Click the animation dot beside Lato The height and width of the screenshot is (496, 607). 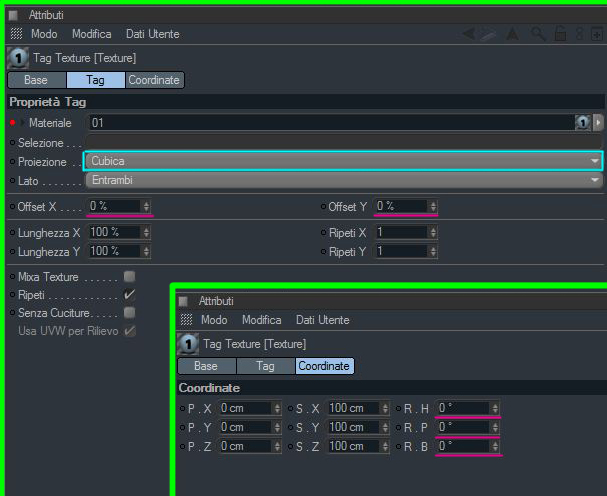(x=12, y=180)
